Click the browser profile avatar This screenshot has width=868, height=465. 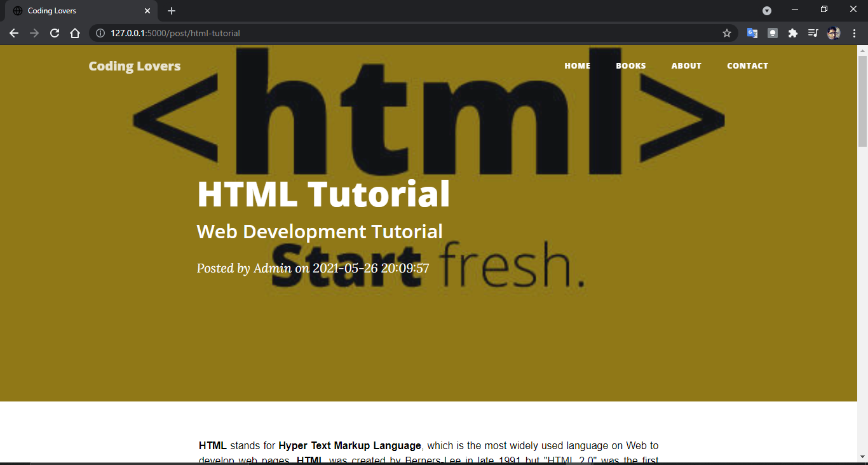coord(833,32)
